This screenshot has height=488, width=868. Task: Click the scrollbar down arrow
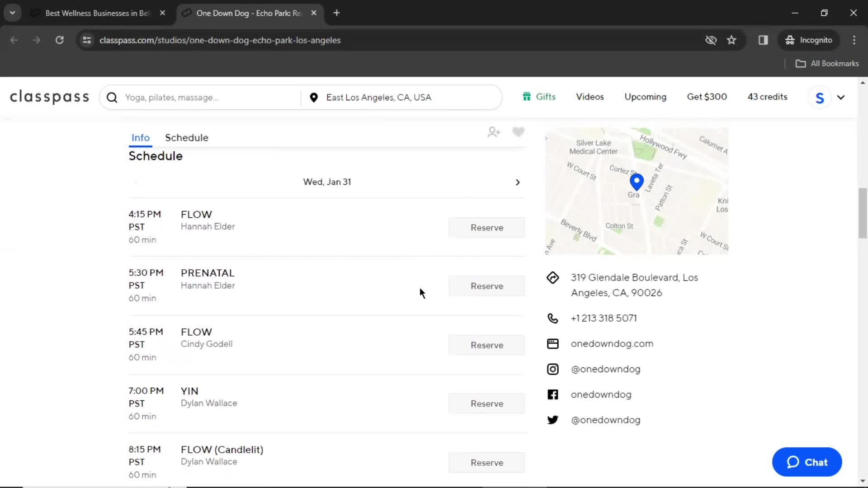(x=863, y=481)
